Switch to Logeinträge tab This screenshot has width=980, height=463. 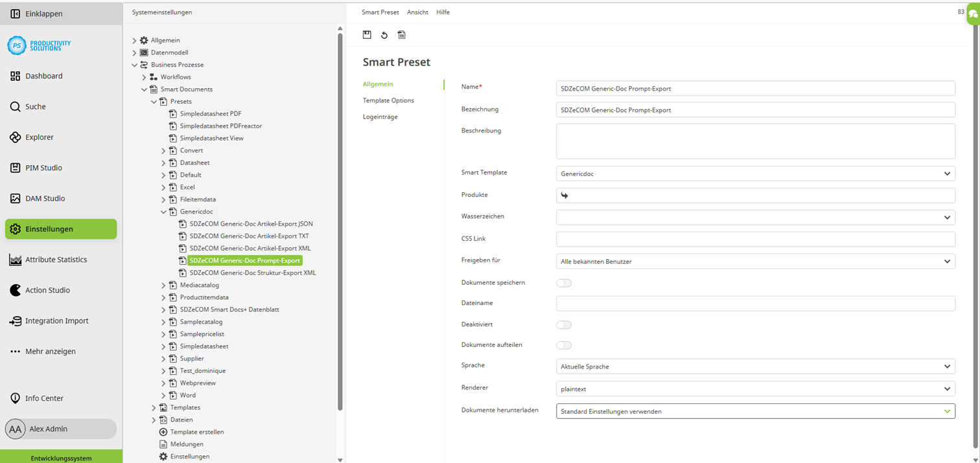tap(380, 117)
